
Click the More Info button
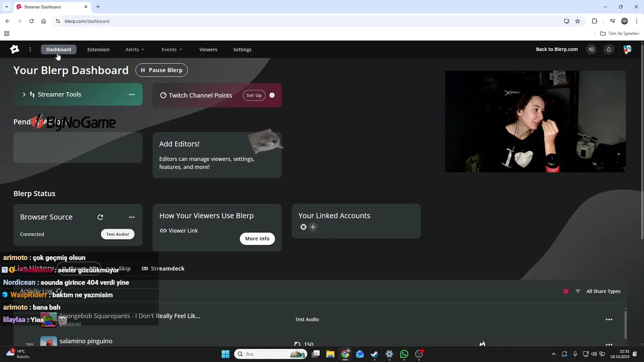257,238
